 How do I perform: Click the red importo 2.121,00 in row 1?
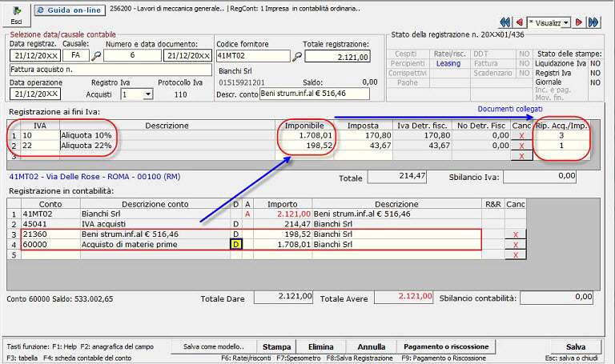click(x=283, y=214)
